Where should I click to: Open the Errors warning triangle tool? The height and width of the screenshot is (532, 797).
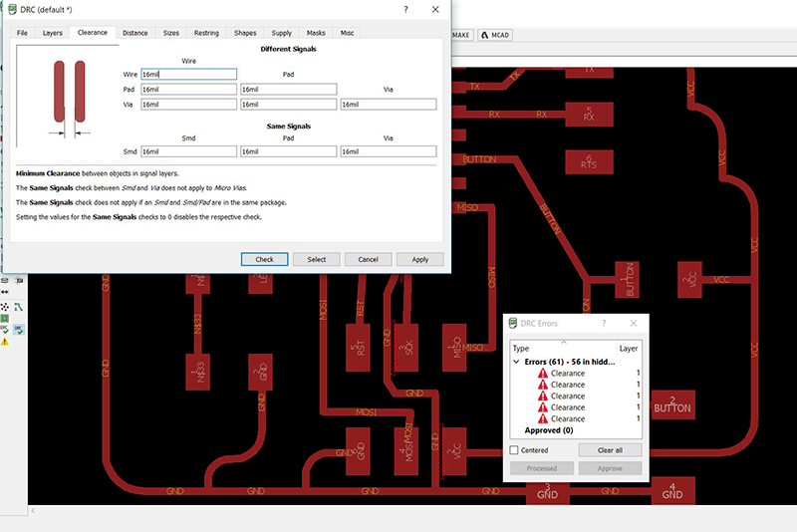[5, 342]
